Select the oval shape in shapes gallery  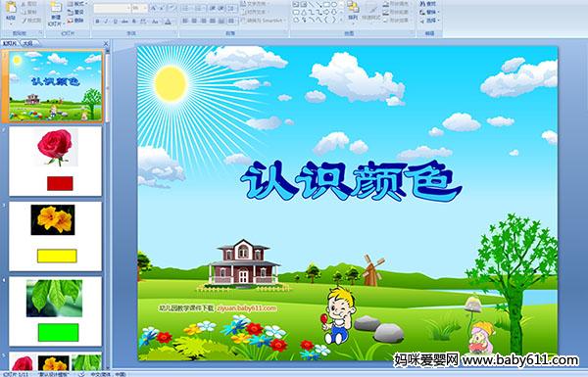(x=333, y=5)
